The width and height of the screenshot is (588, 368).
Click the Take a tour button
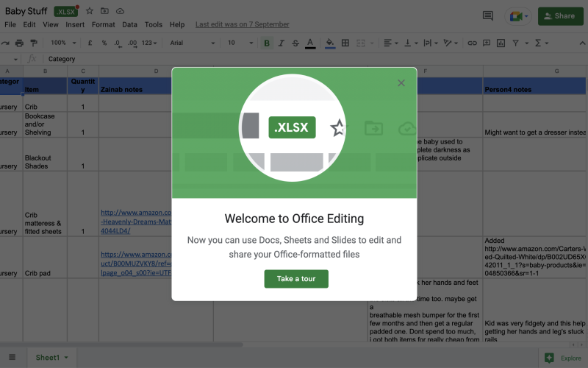click(296, 279)
